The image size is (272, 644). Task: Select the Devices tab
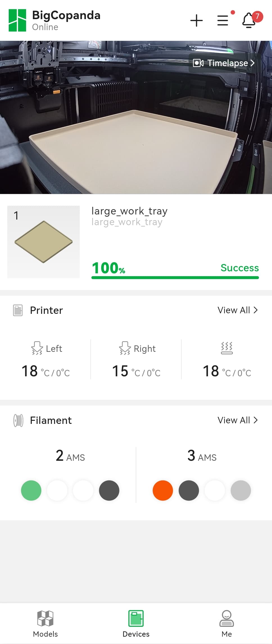click(136, 623)
